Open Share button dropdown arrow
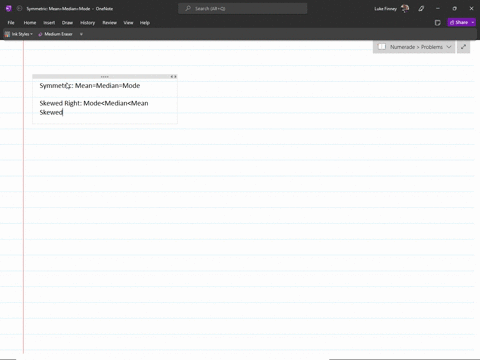 coord(473,22)
